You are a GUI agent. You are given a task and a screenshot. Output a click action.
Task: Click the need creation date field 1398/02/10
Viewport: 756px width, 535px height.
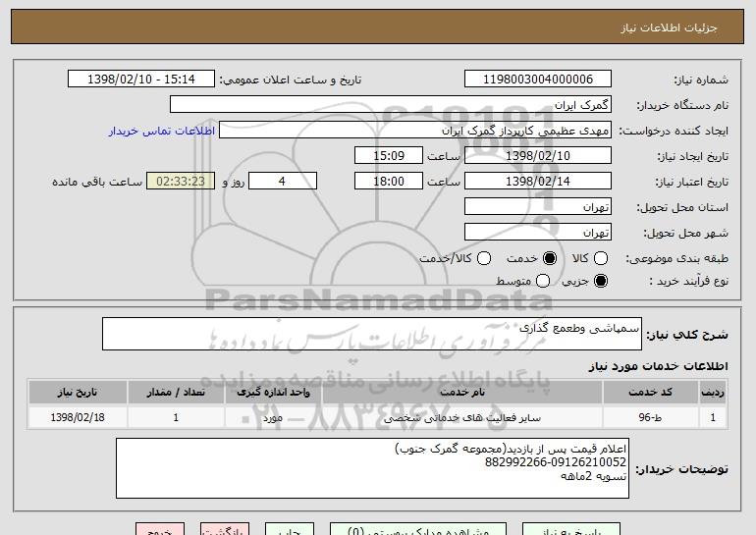[538, 156]
